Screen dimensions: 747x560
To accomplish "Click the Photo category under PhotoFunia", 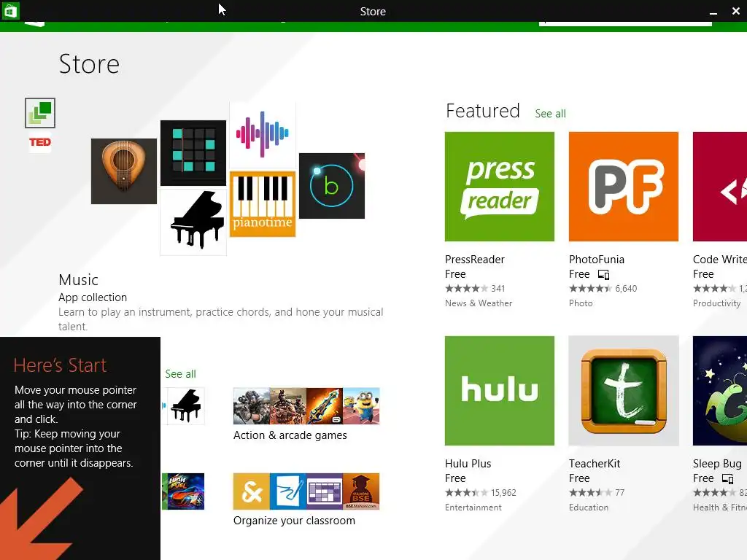I will pos(581,303).
